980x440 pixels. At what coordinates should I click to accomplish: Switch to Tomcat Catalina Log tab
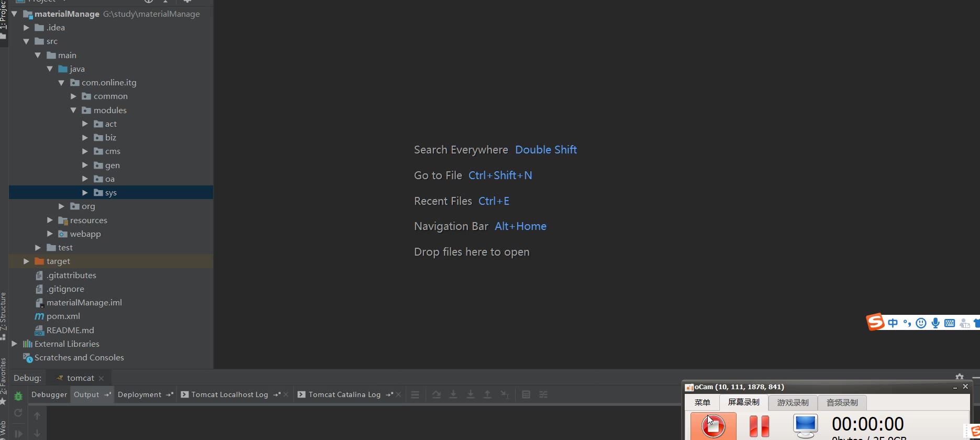[344, 394]
